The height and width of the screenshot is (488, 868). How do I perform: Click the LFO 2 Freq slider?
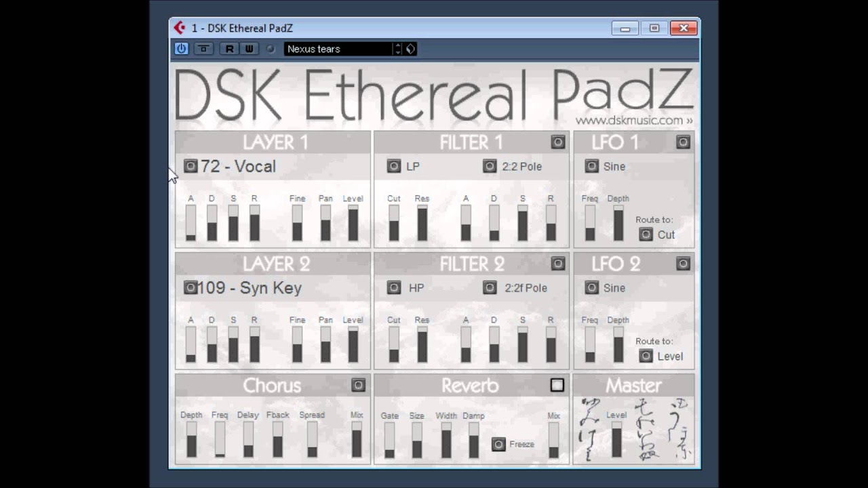(590, 344)
